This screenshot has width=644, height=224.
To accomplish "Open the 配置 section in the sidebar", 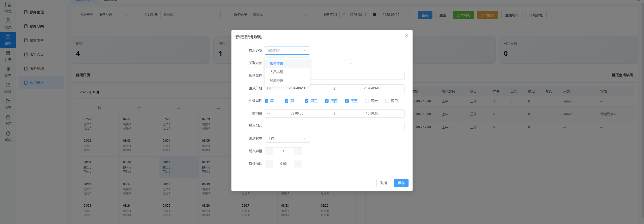I will 8,72.
